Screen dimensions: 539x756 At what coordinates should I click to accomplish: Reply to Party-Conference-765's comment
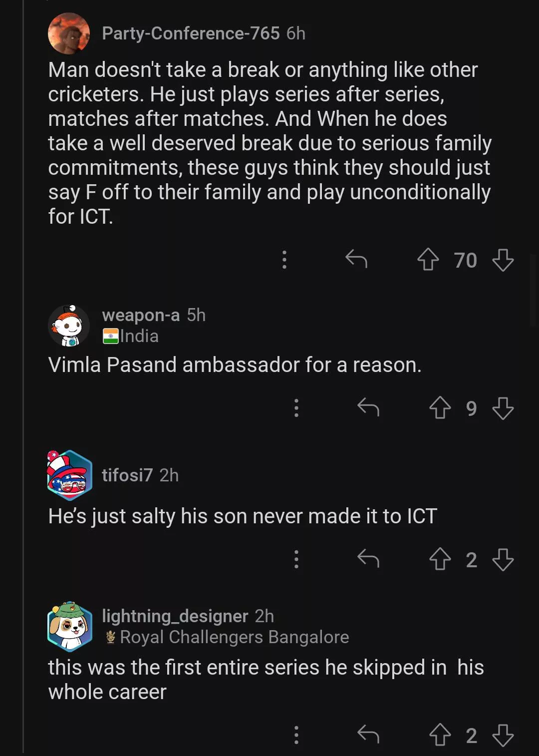tap(356, 259)
